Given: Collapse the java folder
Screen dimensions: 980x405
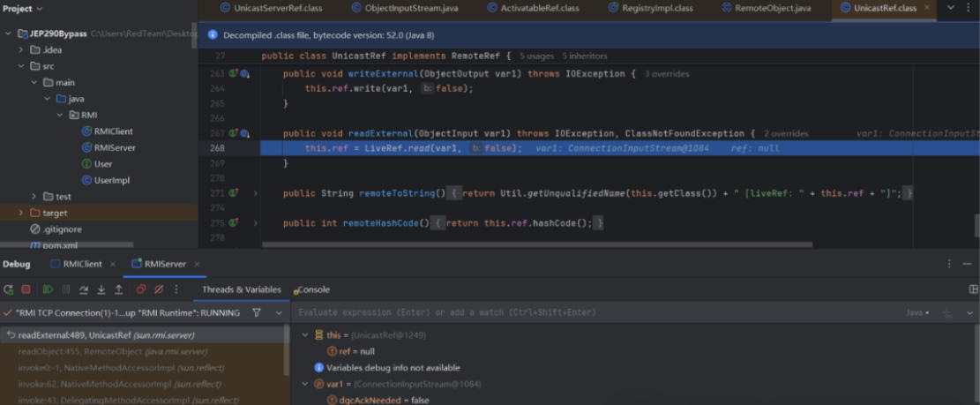Looking at the screenshot, I should point(47,99).
